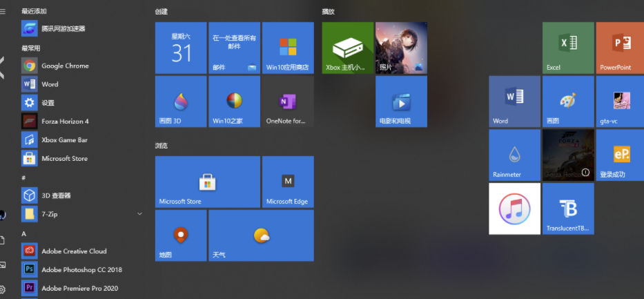Open Documents from Start sidebar
644x299 pixels.
(x=2, y=241)
